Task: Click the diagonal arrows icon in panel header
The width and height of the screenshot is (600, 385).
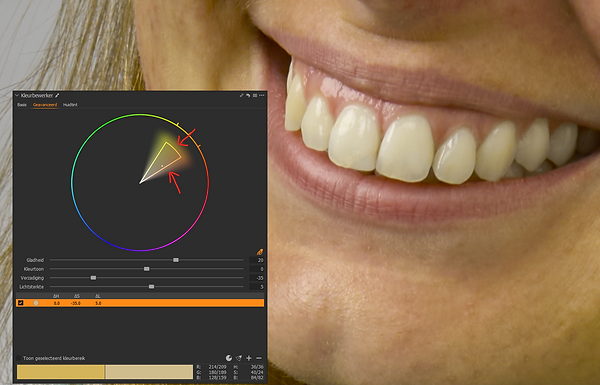Action: pos(241,95)
